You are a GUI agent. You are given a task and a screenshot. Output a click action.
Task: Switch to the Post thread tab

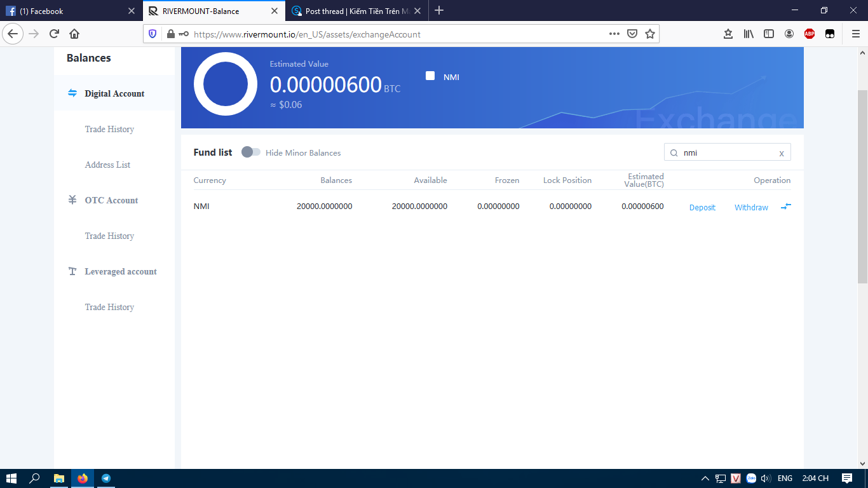(357, 11)
